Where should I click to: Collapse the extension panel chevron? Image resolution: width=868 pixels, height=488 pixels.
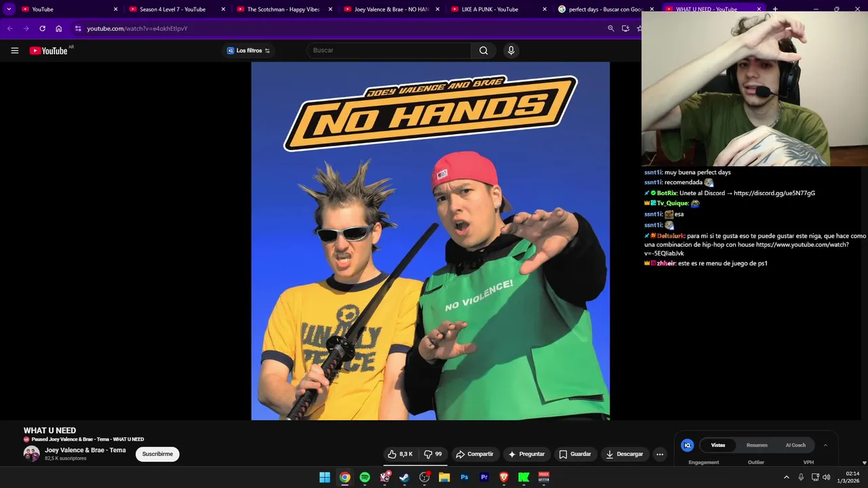pos(825,445)
